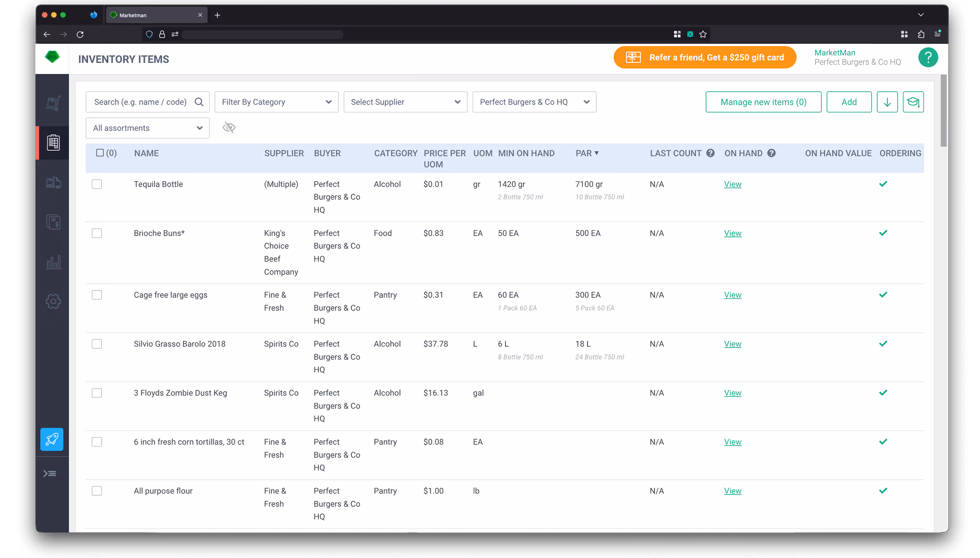Click the MarketMan green logo
The height and width of the screenshot is (558, 980).
click(x=52, y=57)
